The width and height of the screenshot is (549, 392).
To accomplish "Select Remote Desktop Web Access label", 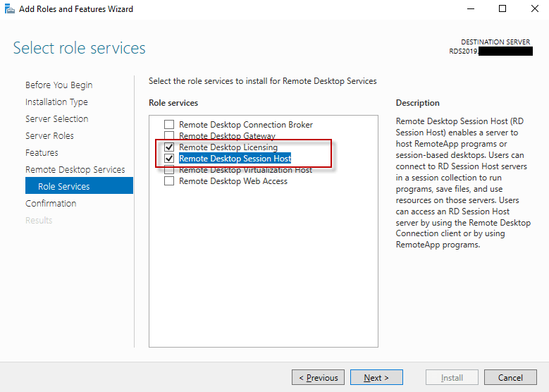I will coord(233,181).
